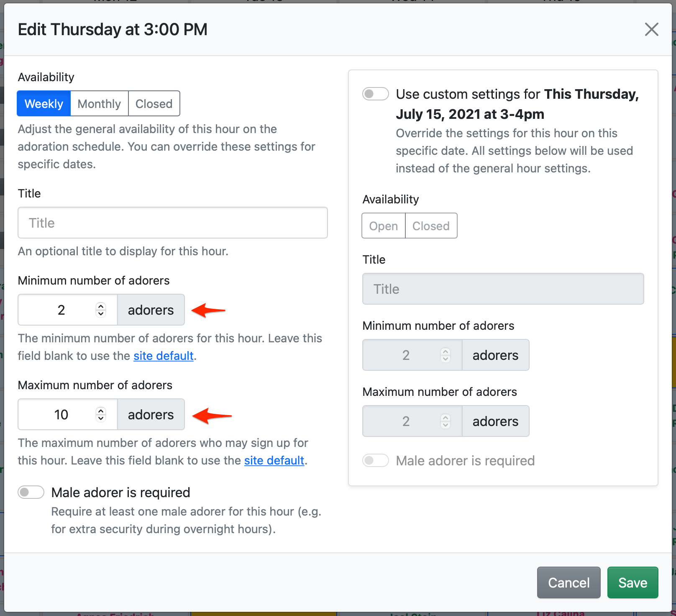The height and width of the screenshot is (616, 676).
Task: Click the minimum adorers stepper arrows
Action: pos(101,310)
